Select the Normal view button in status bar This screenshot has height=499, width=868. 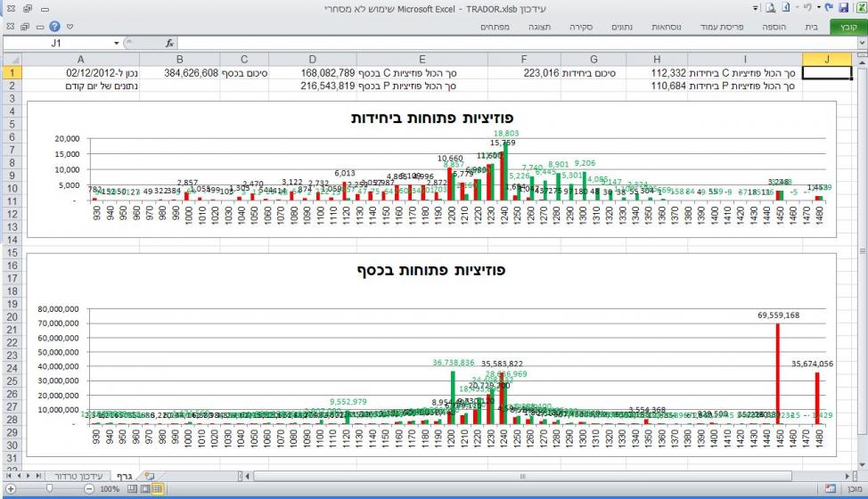156,489
